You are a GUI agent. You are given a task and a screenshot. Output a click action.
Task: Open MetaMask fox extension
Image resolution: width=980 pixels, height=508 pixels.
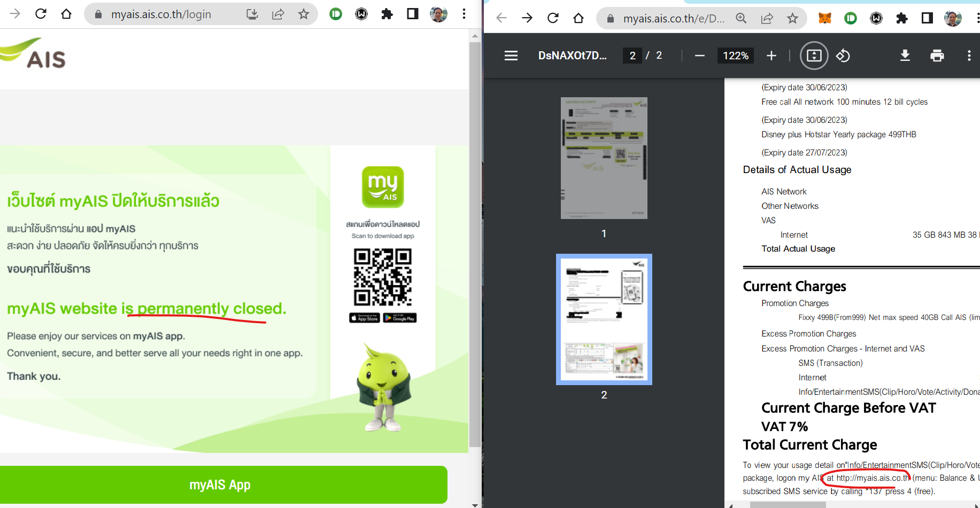[x=825, y=19]
